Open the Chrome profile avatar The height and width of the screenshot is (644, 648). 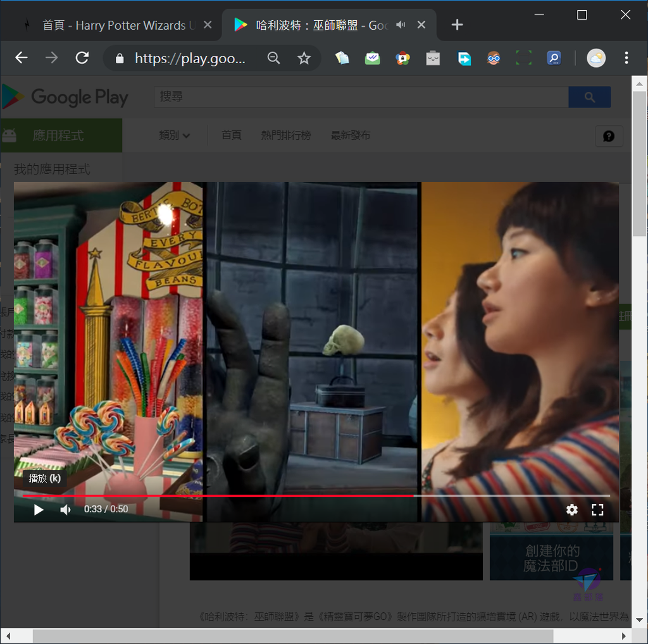596,58
